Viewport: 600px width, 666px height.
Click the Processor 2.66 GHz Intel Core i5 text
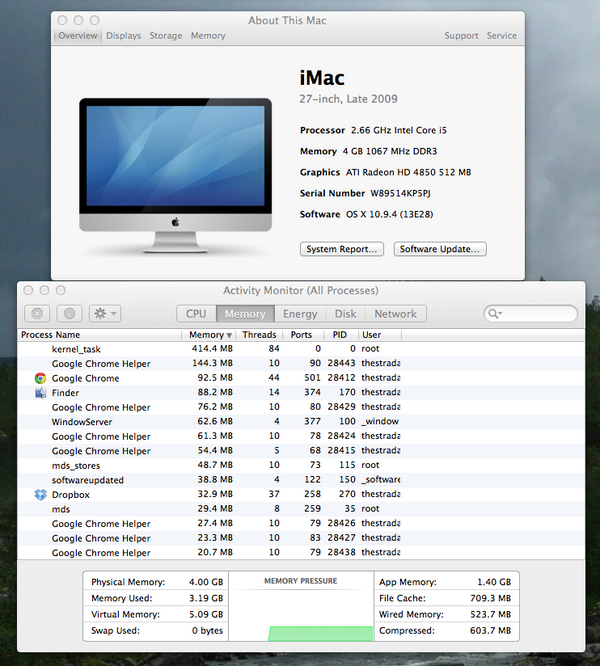[x=373, y=130]
